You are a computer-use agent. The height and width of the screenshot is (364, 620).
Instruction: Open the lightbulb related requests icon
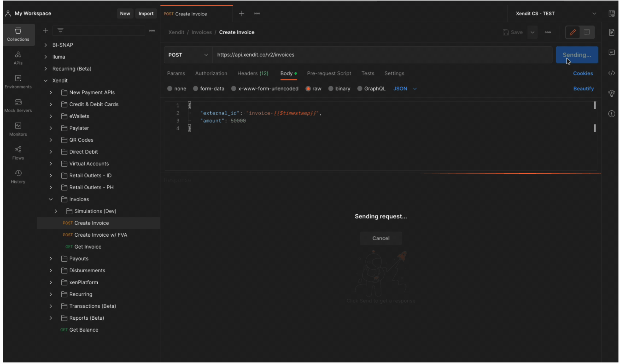click(612, 93)
